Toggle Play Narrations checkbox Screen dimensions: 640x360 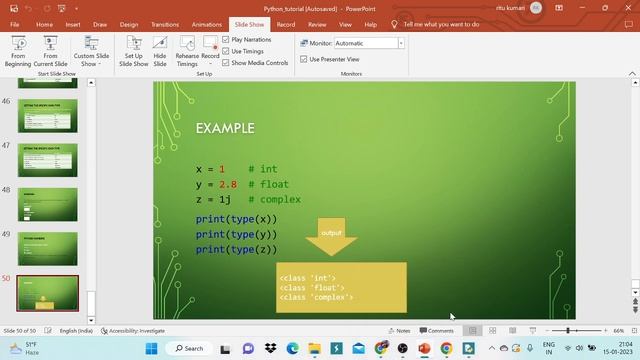[x=226, y=40]
